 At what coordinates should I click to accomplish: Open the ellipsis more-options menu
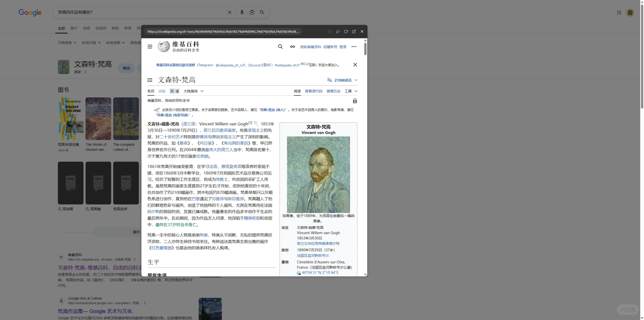[x=354, y=47]
